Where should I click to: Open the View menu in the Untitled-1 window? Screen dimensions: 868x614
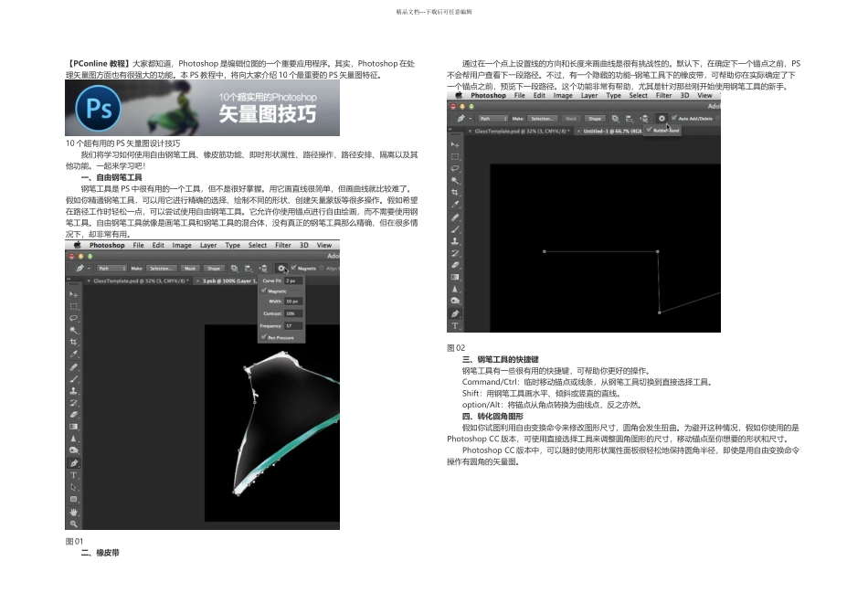tap(704, 95)
